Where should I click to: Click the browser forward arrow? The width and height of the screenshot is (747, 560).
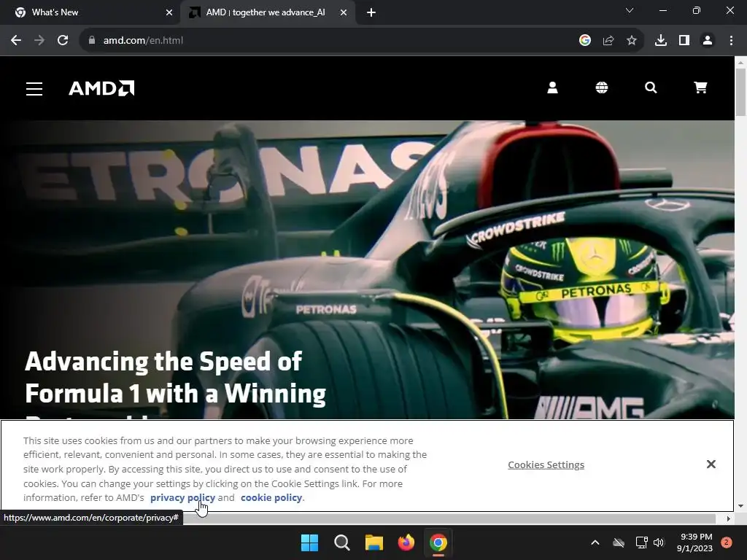click(39, 41)
